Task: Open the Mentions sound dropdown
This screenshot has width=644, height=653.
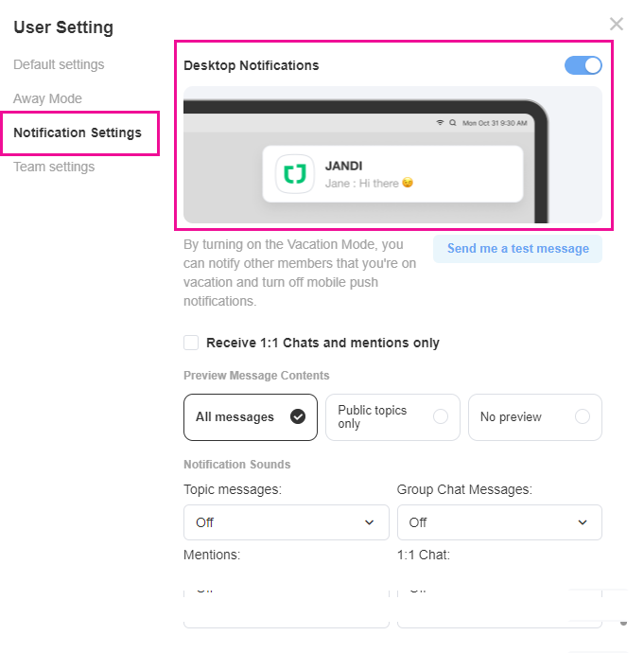Action: click(x=286, y=606)
